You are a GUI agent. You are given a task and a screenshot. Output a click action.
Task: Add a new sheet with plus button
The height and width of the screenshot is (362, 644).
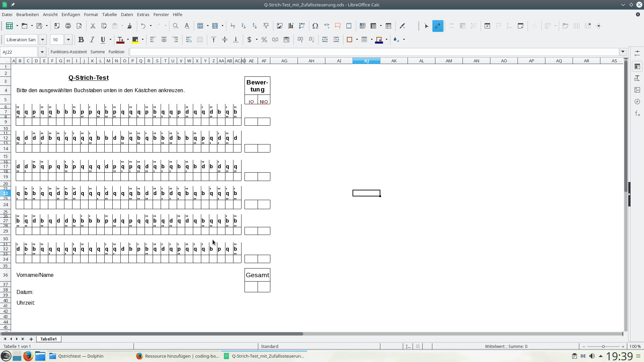pos(31,339)
